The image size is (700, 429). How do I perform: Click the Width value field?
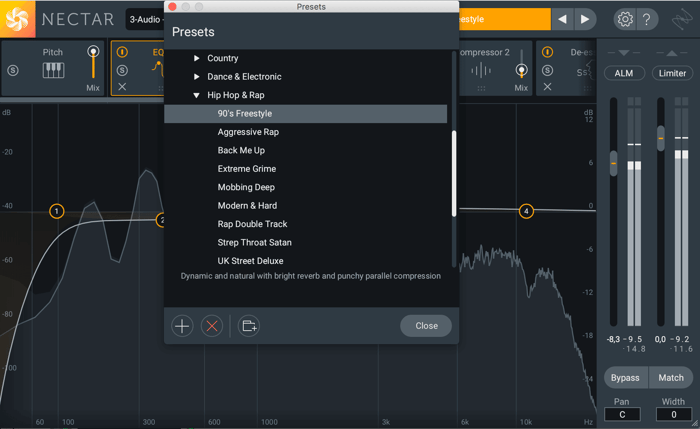tap(673, 414)
